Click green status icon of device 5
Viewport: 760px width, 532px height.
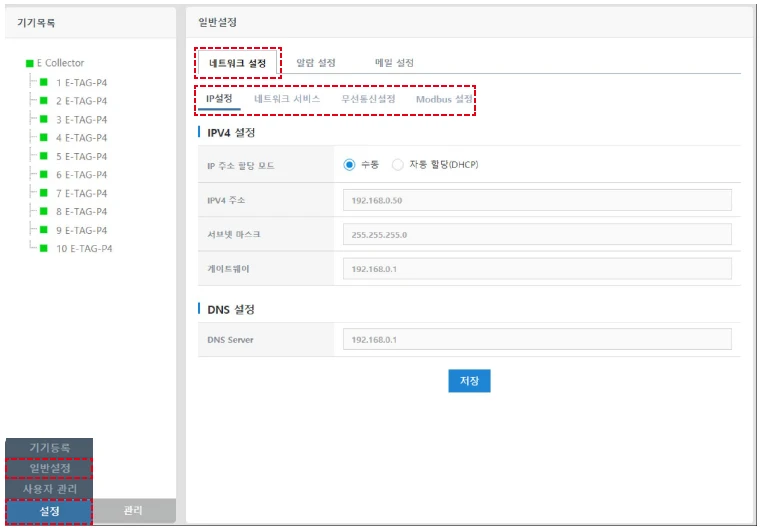[x=44, y=156]
